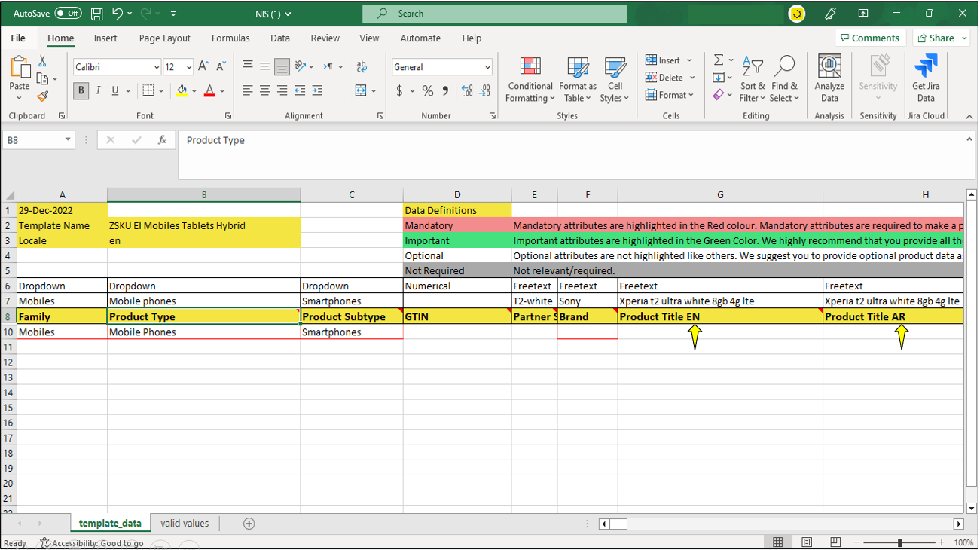The height and width of the screenshot is (550, 980).
Task: Toggle the AutoSave switch
Action: point(69,14)
